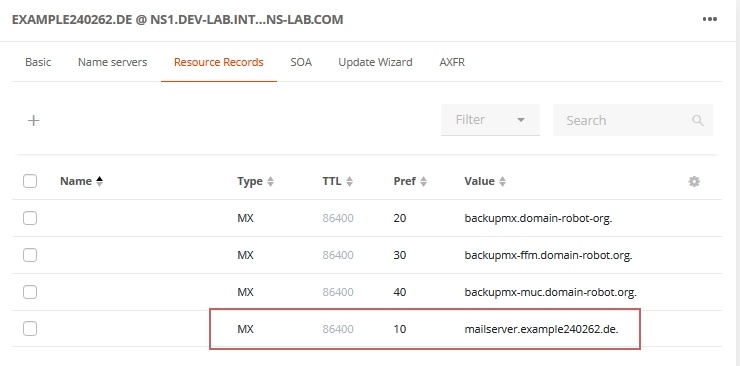The image size is (740, 366).
Task: Click Pref value 10
Action: [x=400, y=329]
